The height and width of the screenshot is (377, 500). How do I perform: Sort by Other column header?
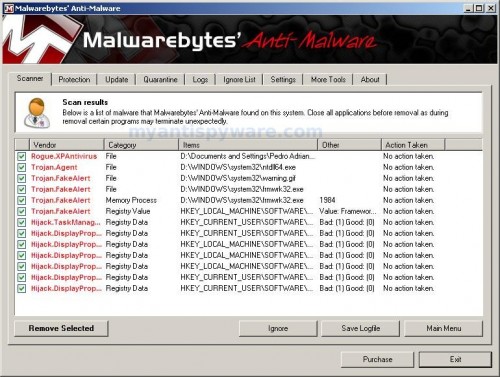[349, 145]
